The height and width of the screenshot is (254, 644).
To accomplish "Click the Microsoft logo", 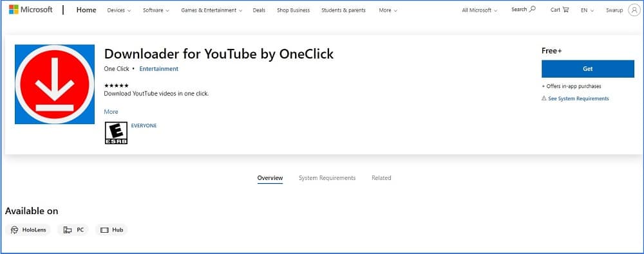I will [31, 10].
